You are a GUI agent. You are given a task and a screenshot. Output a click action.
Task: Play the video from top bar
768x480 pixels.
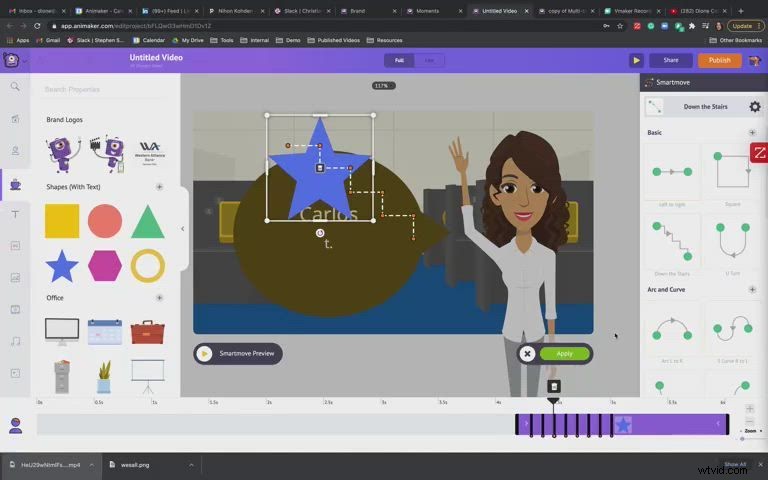[x=636, y=60]
